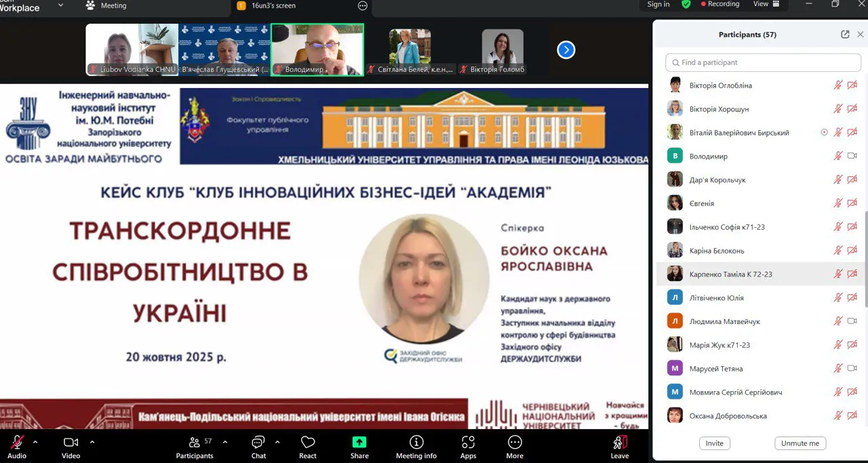Click the green Share screen icon
The height and width of the screenshot is (463, 868).
coord(359,443)
